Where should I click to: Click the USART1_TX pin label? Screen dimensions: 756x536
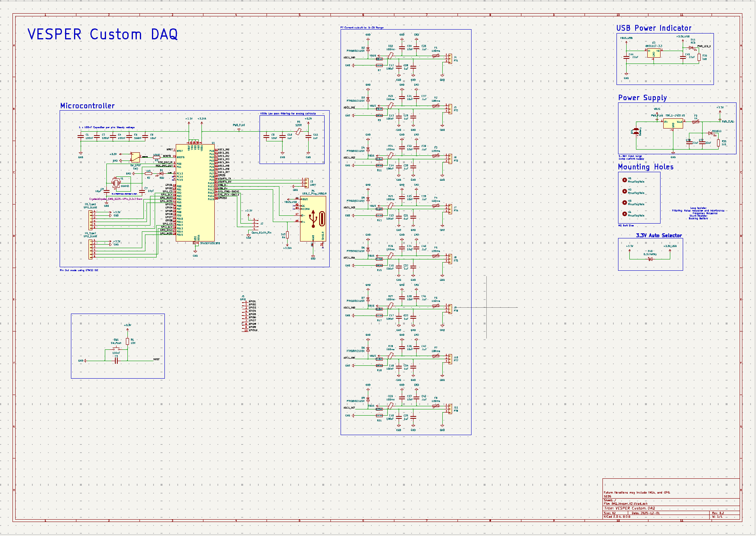[x=224, y=178]
